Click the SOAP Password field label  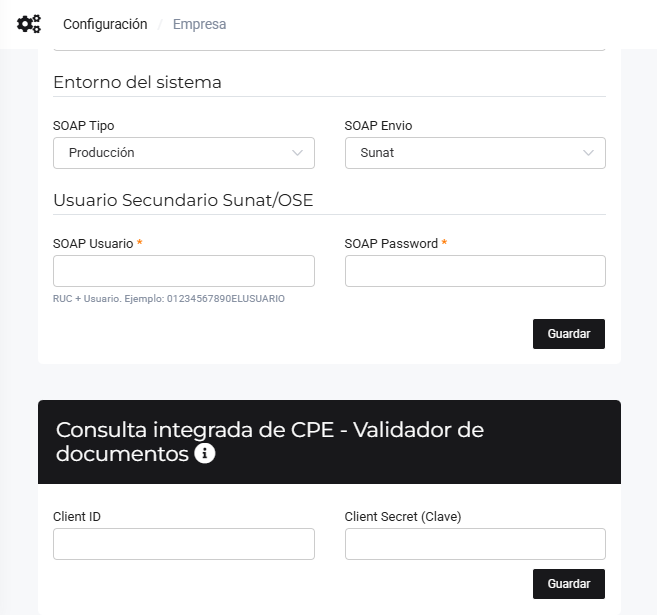391,243
